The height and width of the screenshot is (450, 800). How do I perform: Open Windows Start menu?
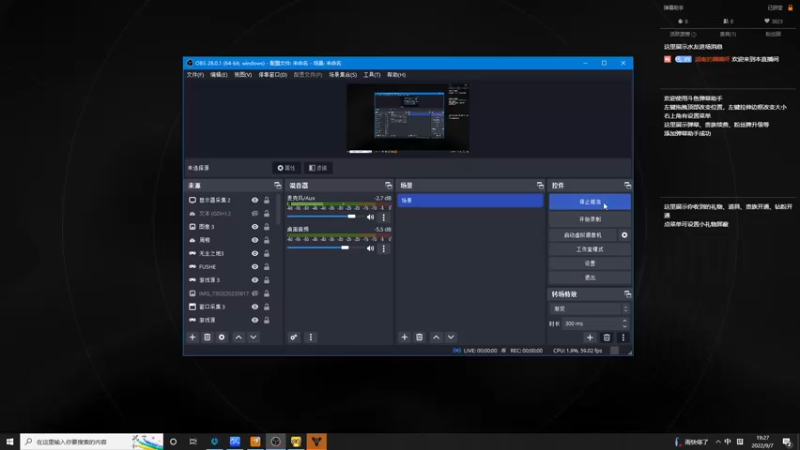click(x=10, y=441)
